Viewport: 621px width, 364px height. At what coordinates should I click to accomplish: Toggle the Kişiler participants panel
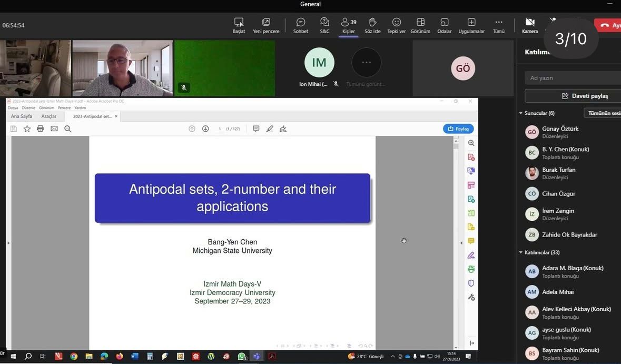pyautogui.click(x=348, y=25)
